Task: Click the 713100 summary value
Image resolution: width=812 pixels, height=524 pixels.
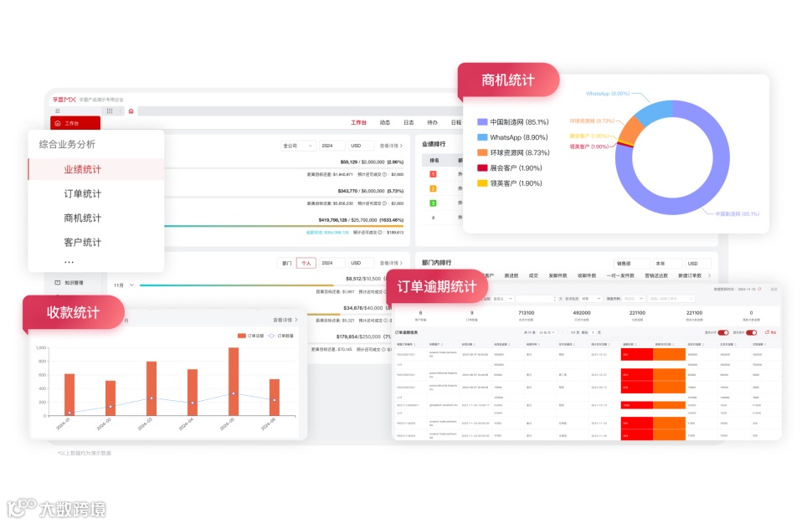Action: (527, 313)
